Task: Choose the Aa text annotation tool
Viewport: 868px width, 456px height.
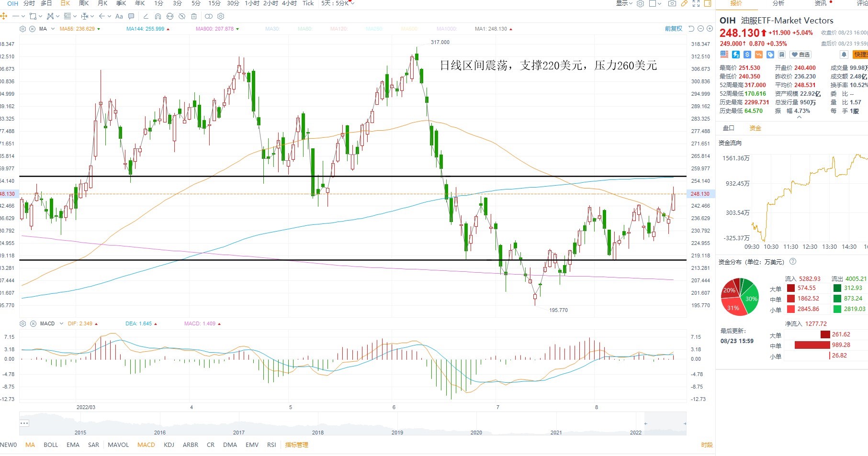Action: click(x=119, y=16)
